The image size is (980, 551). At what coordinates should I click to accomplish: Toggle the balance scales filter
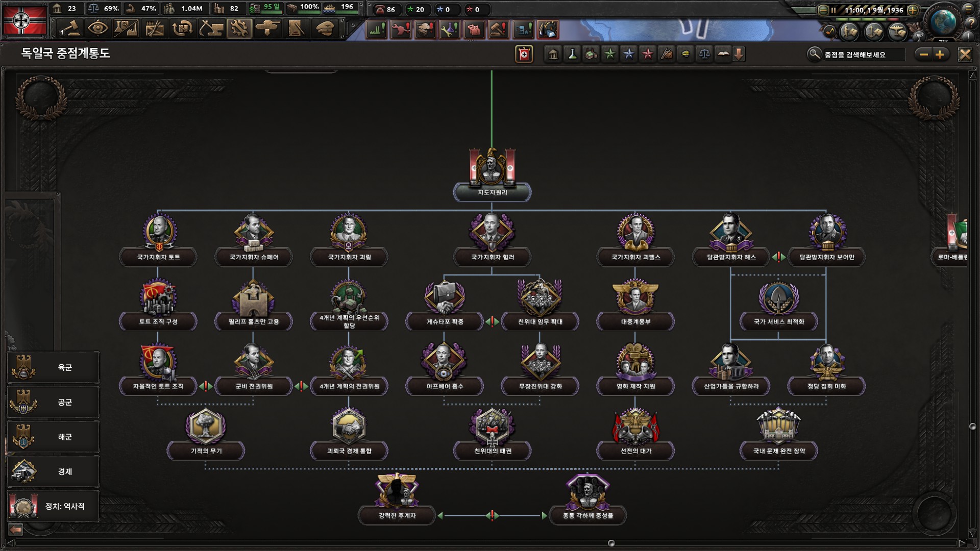704,54
